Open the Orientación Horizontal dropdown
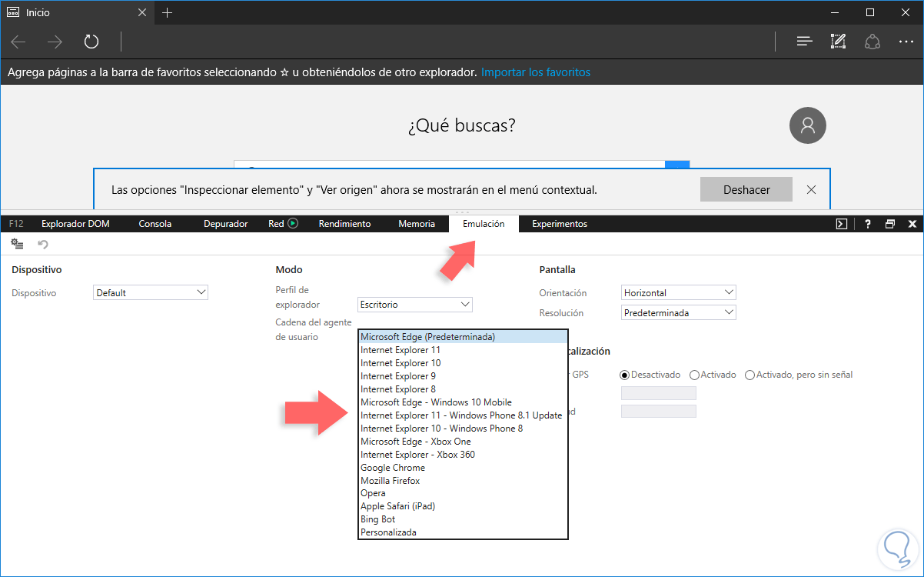 tap(679, 292)
